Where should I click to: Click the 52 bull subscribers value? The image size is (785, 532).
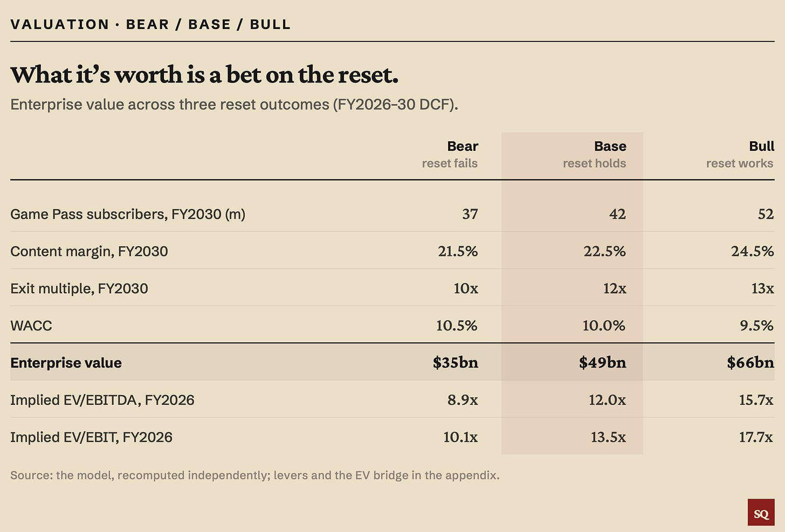click(766, 215)
